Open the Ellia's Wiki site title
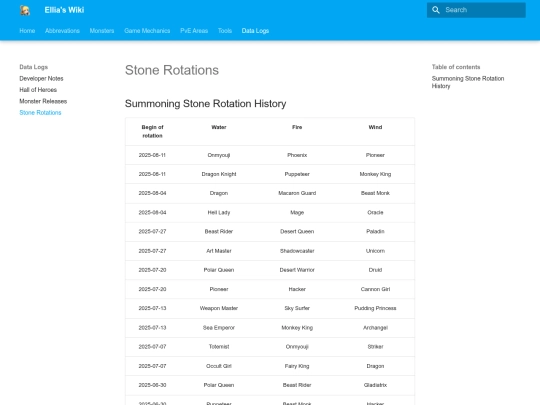Image resolution: width=540 pixels, height=405 pixels. [64, 10]
